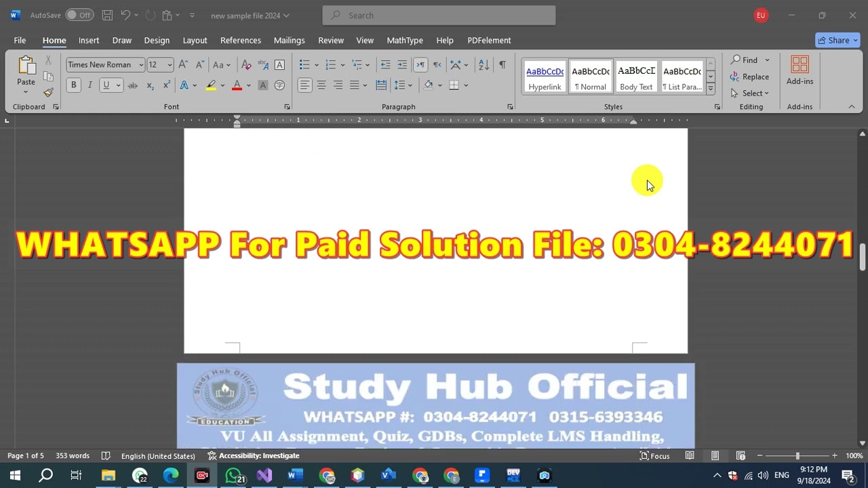The width and height of the screenshot is (868, 488).
Task: Toggle AutoSave switch
Action: (80, 15)
